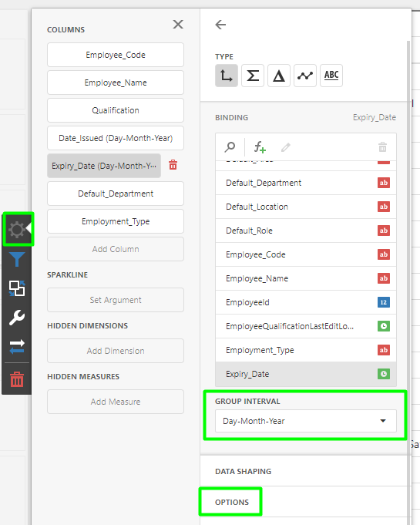
Task: Choose Default_Department in the binding list
Action: (x=306, y=183)
